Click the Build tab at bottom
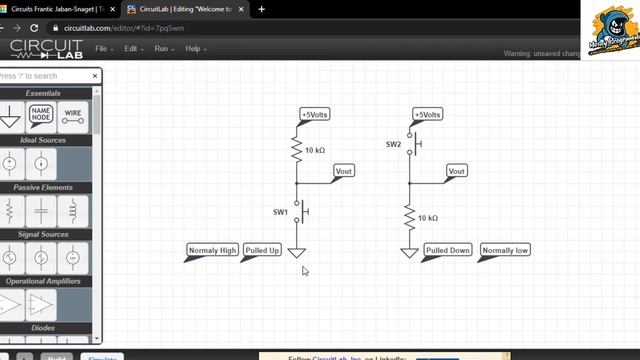This screenshot has height=360, width=640. [x=57, y=357]
